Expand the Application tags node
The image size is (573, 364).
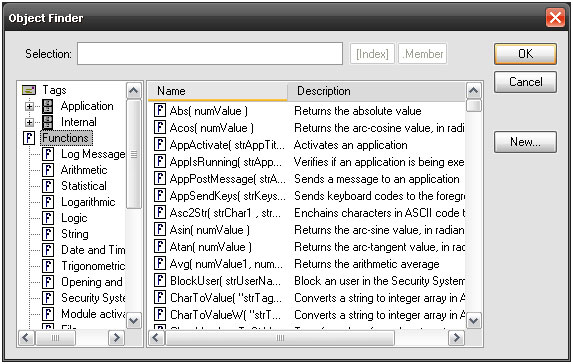[x=29, y=106]
